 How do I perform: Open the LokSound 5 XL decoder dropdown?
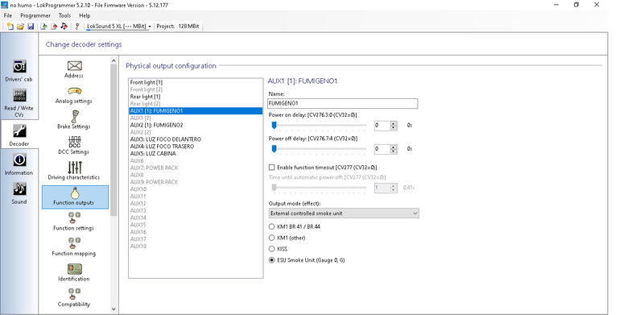tap(119, 27)
